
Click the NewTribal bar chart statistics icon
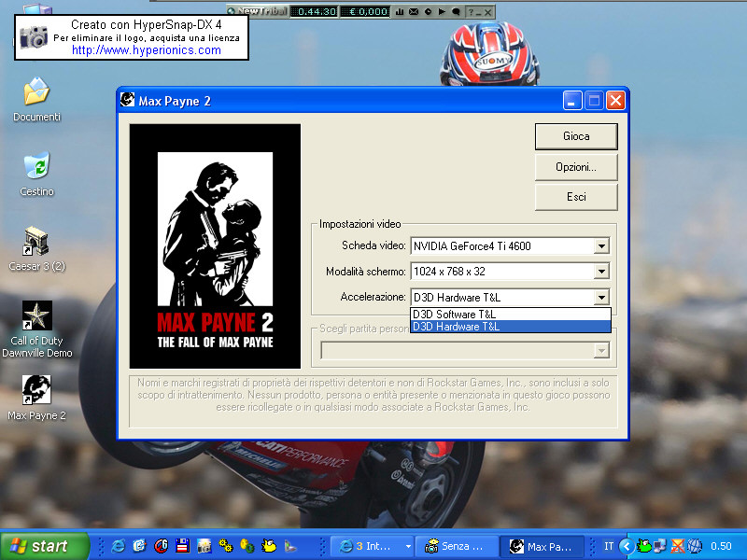click(400, 11)
